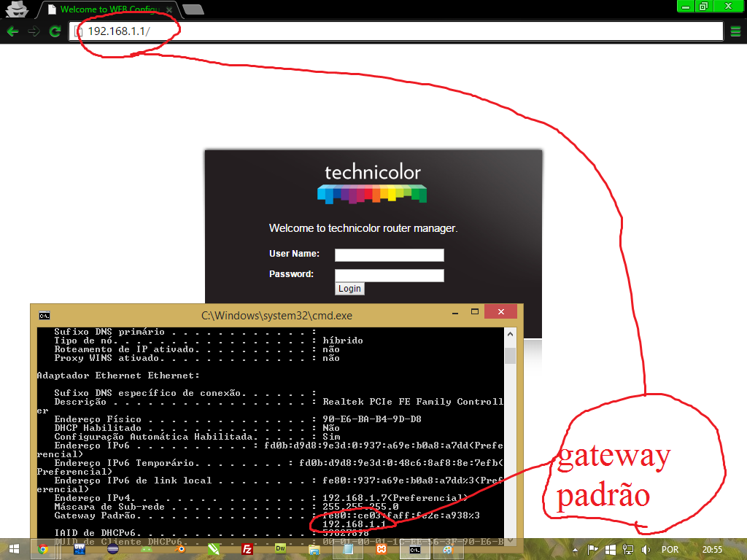This screenshot has width=747, height=560.
Task: Click the technicolor logo
Action: (x=372, y=183)
